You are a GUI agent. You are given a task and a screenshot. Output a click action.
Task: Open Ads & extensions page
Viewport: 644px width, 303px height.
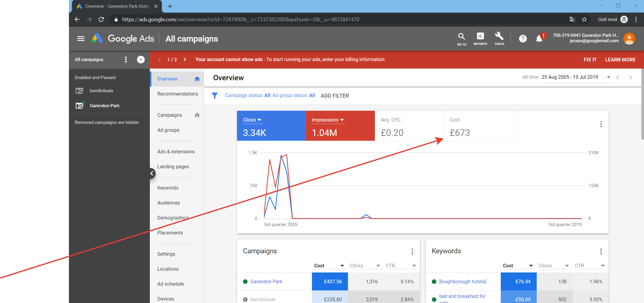[x=176, y=152]
